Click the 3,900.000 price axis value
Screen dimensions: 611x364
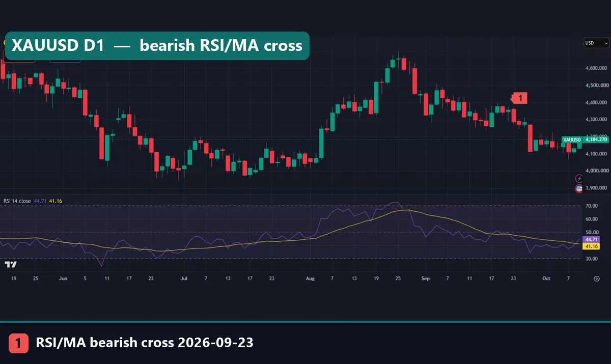595,188
